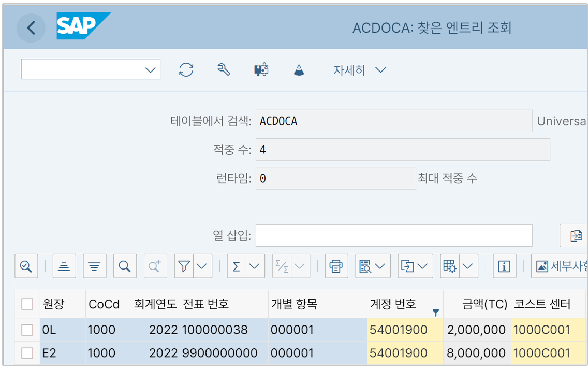The height and width of the screenshot is (368, 588).
Task: Click the 전표 번호 column header
Action: tap(224, 304)
